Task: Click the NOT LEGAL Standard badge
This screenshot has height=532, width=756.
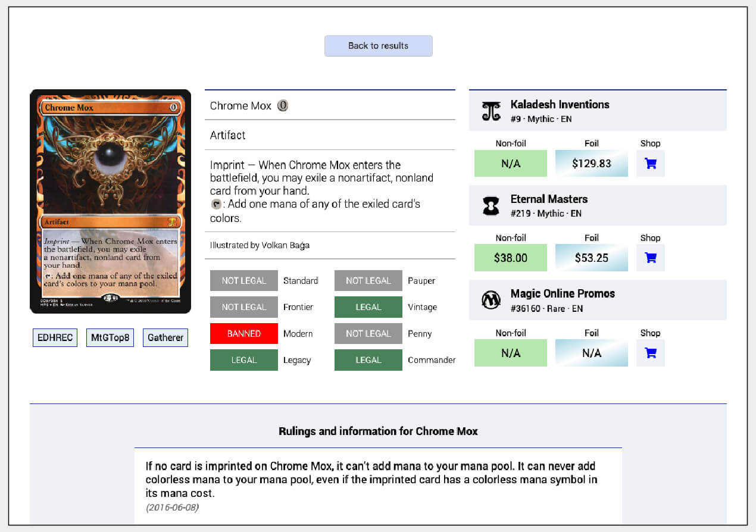Action: (243, 280)
